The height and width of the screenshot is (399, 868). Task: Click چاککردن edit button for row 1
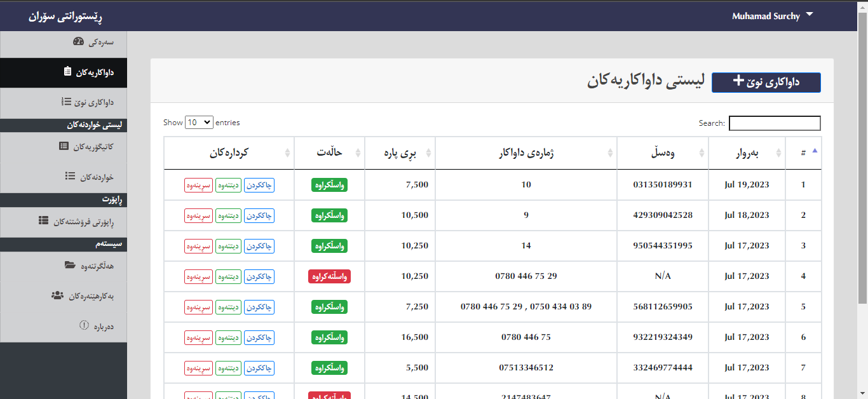(259, 185)
